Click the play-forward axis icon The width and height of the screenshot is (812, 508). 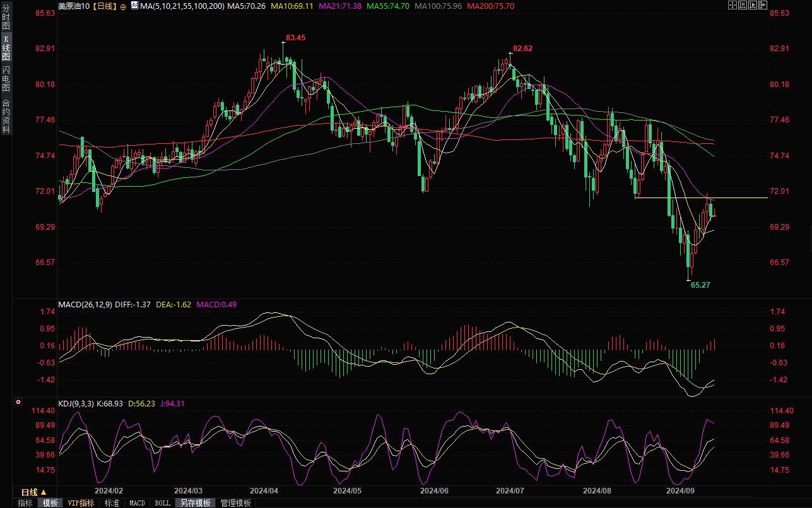click(753, 5)
